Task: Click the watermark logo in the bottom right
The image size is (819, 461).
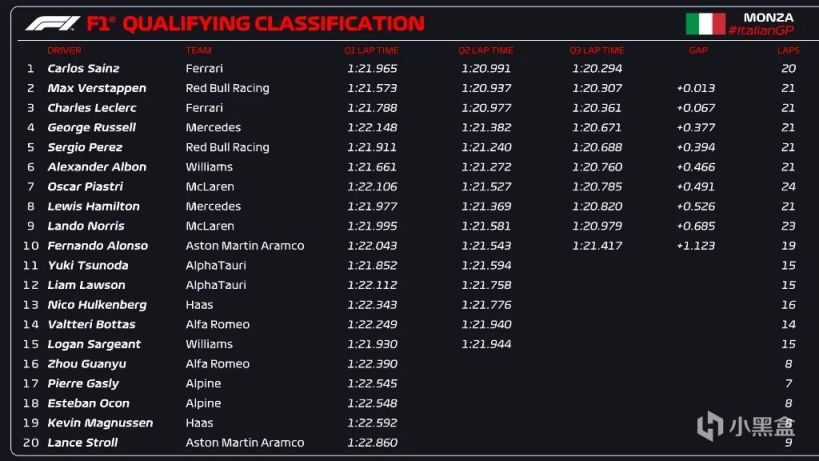Action: pyautogui.click(x=744, y=426)
